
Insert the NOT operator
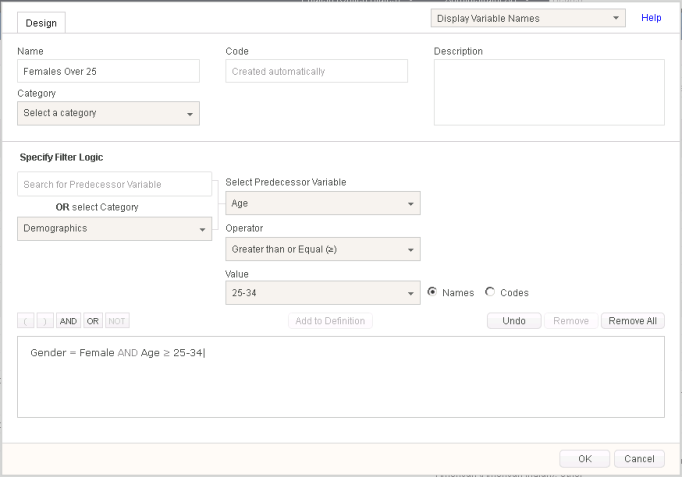click(117, 321)
